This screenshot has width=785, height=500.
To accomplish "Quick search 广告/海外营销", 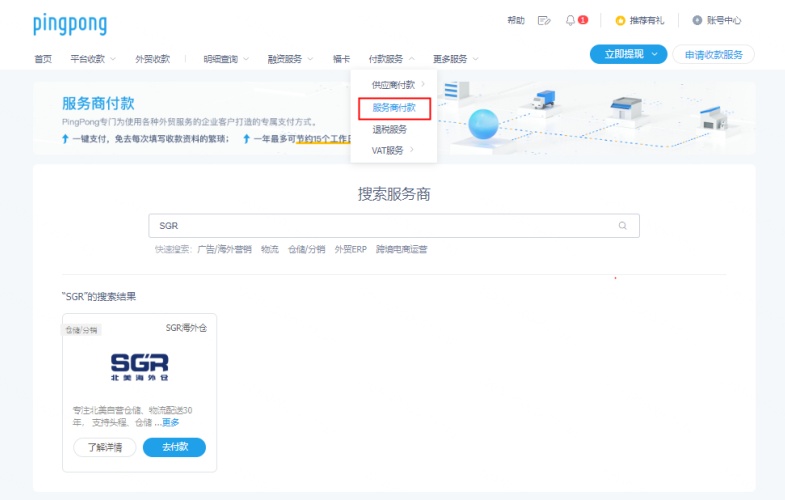I will point(224,249).
